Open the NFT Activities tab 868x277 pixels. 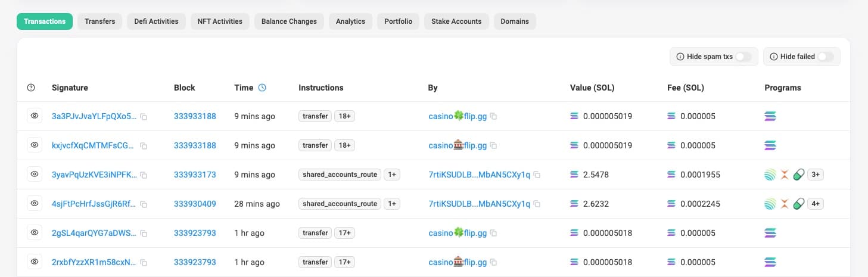coord(220,21)
